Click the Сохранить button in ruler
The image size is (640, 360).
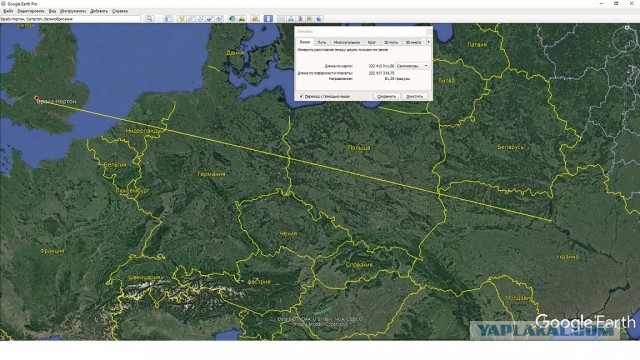click(386, 96)
